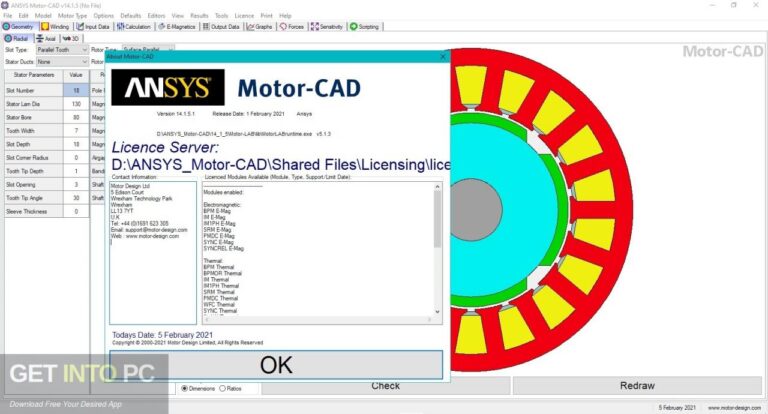Select the Tooth Width value 7
Image resolution: width=768 pixels, height=414 pixels.
(76, 131)
